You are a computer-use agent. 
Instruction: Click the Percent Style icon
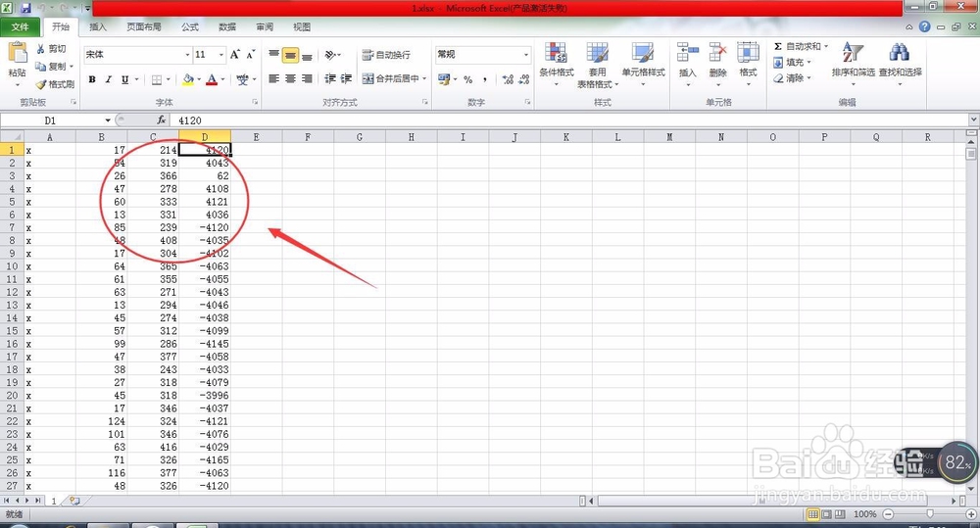[x=467, y=79]
